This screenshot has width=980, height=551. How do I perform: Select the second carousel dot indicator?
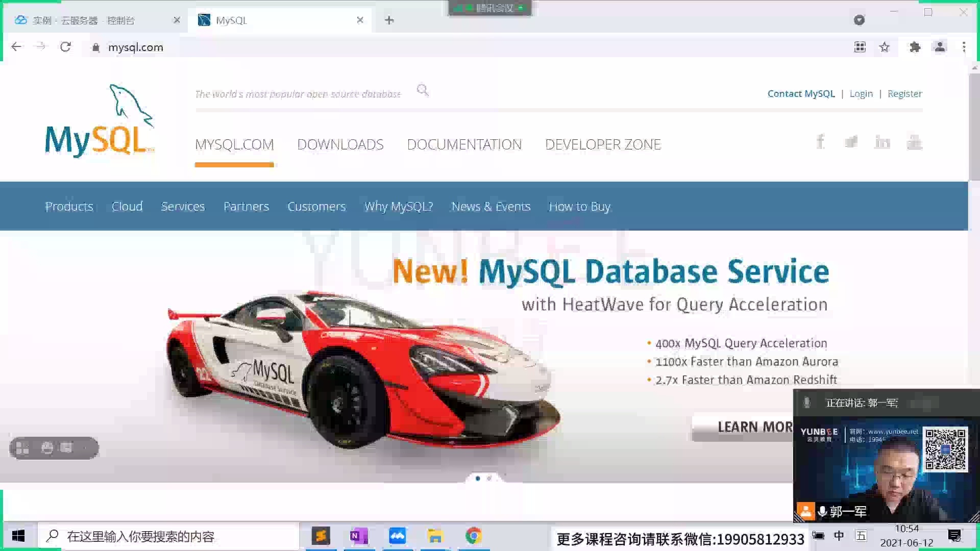[489, 478]
